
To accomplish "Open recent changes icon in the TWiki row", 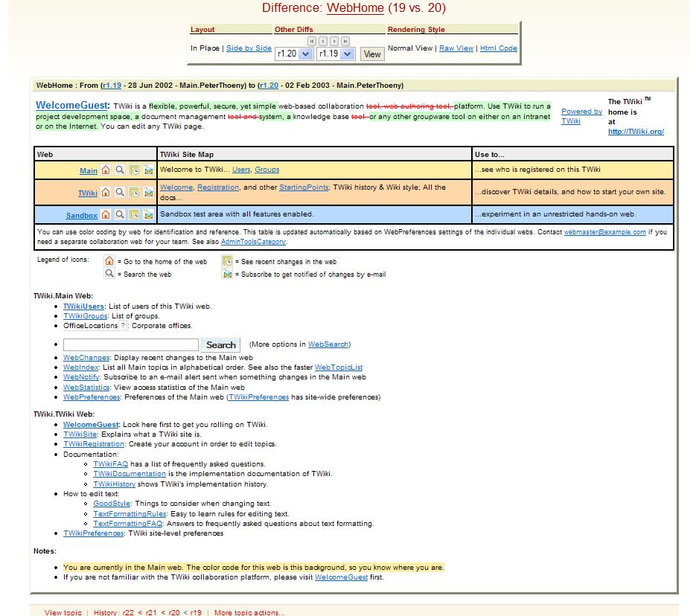I will (x=134, y=193).
